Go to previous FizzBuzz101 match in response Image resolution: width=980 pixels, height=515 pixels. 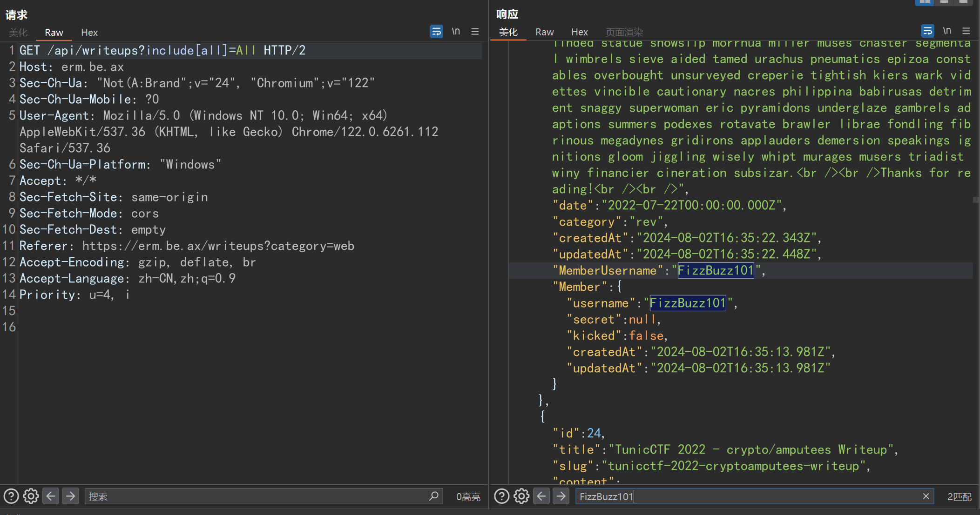click(541, 496)
